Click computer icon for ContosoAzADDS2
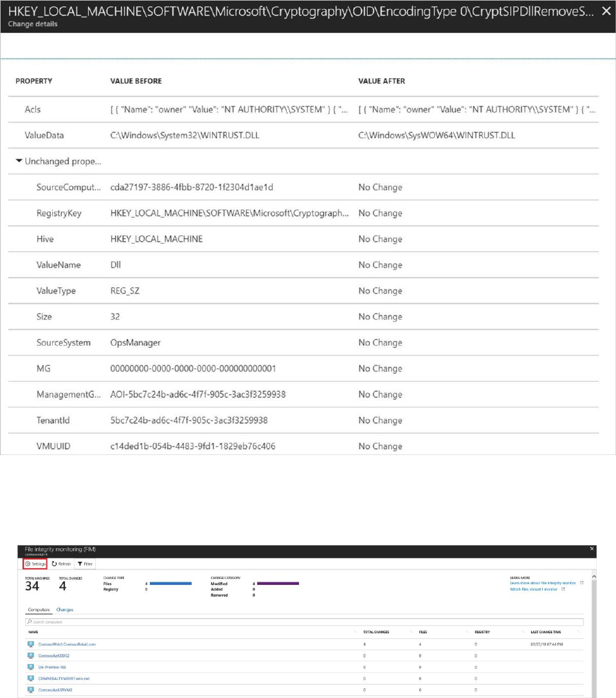The image size is (616, 698). [31, 656]
